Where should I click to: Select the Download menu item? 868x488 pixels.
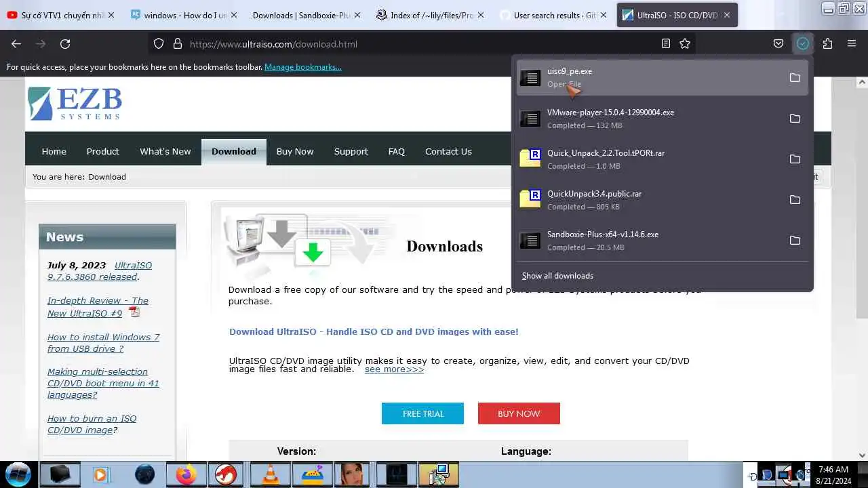click(234, 151)
